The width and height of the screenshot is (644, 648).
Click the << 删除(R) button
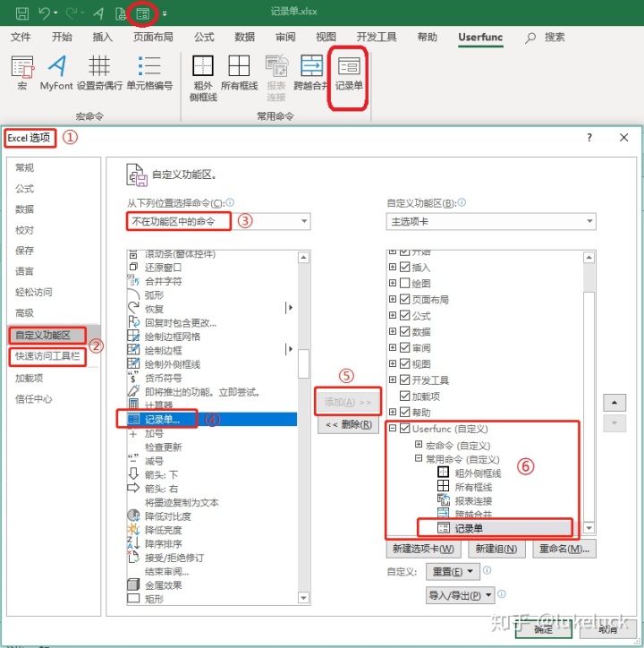(x=348, y=424)
